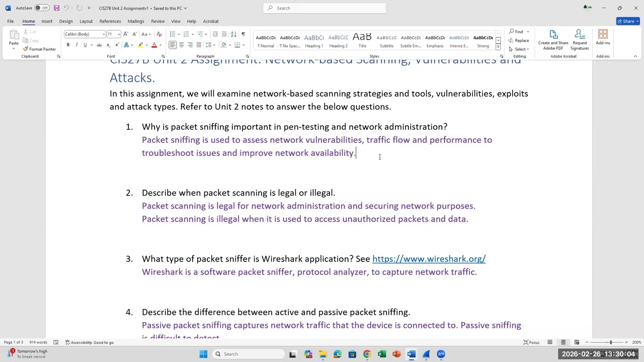Expand Change Case dropdown
This screenshot has height=362, width=644.
click(x=150, y=34)
